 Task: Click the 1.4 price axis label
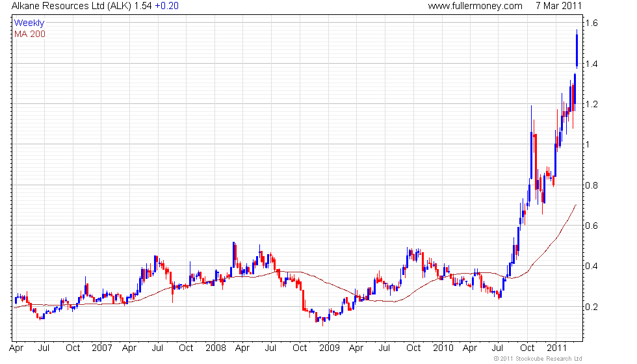[591, 64]
